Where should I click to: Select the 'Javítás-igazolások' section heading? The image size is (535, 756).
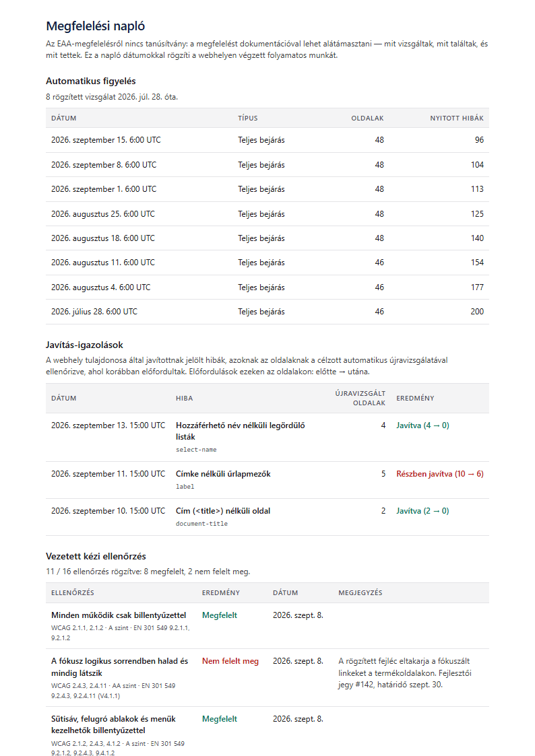click(x=84, y=345)
